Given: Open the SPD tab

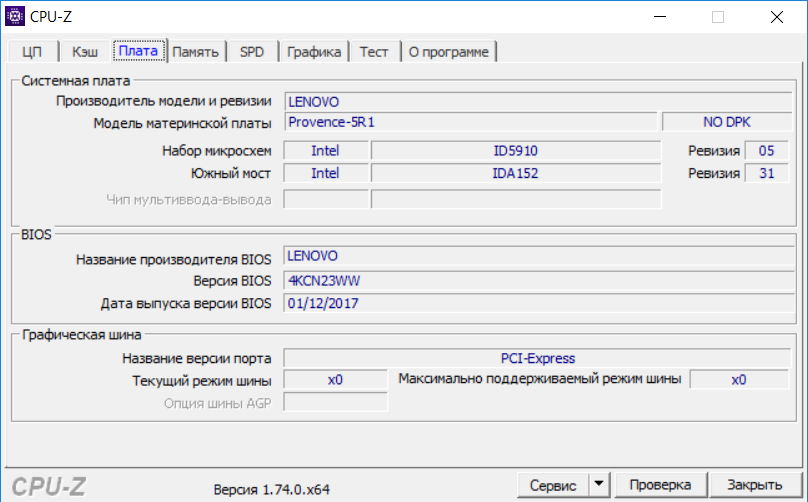Looking at the screenshot, I should pyautogui.click(x=252, y=52).
